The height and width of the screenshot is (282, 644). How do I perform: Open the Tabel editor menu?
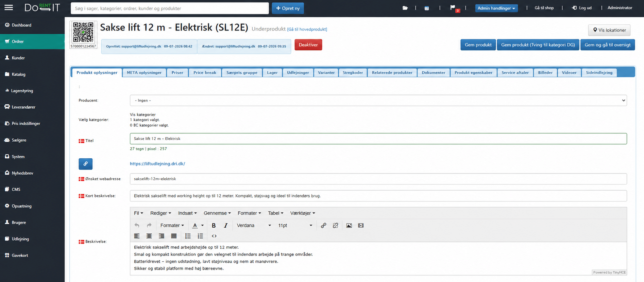(275, 213)
